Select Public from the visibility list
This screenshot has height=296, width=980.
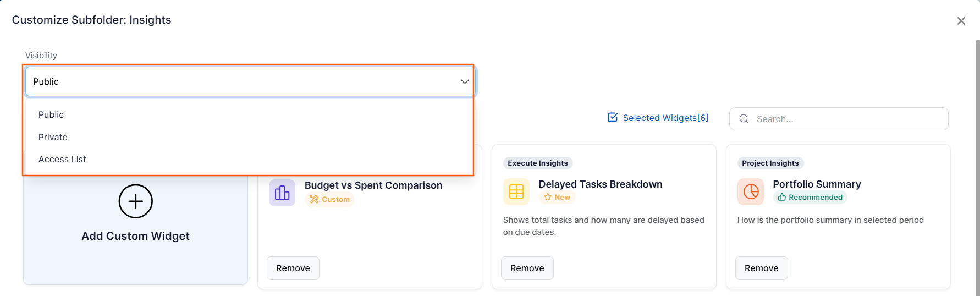(x=51, y=114)
